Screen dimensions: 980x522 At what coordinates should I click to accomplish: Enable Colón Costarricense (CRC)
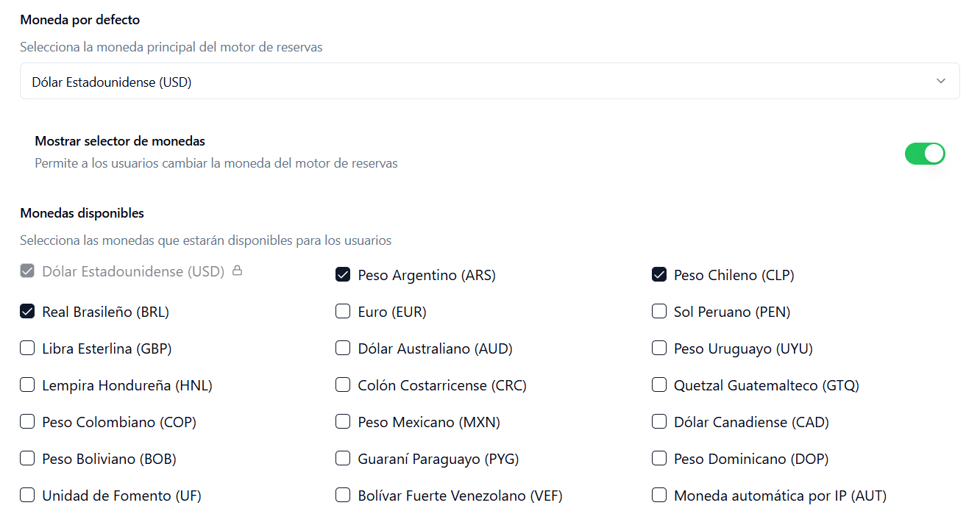343,385
